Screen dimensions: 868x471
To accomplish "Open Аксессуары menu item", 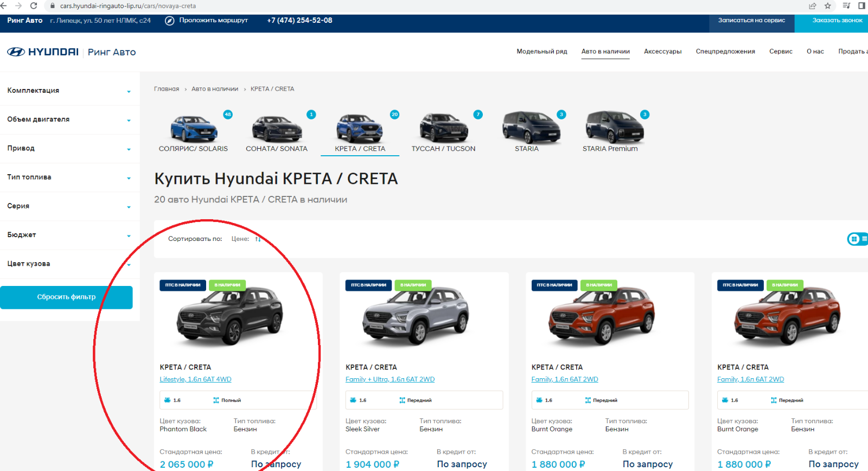I will click(x=662, y=52).
